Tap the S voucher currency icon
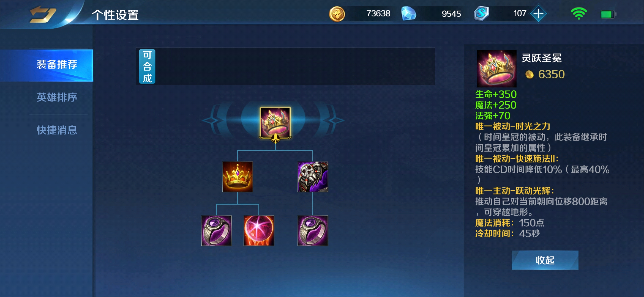The height and width of the screenshot is (297, 644). point(481,13)
